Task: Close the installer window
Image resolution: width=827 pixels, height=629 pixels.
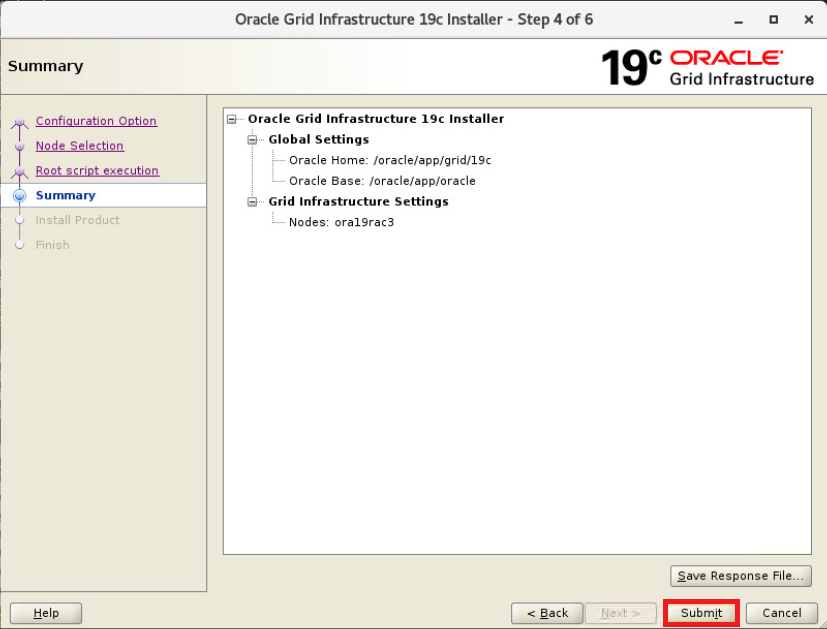Action: (809, 20)
